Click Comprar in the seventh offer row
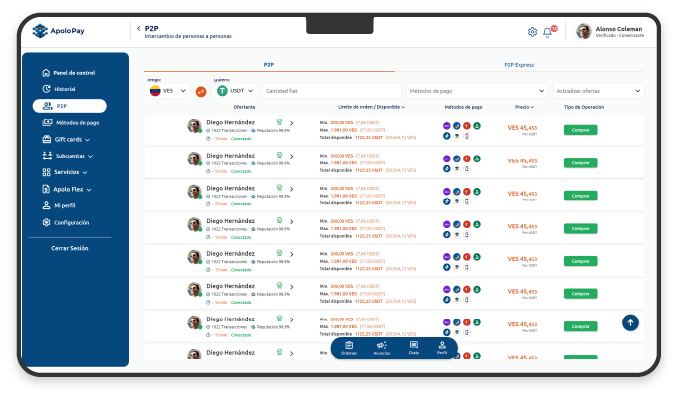 (580, 326)
